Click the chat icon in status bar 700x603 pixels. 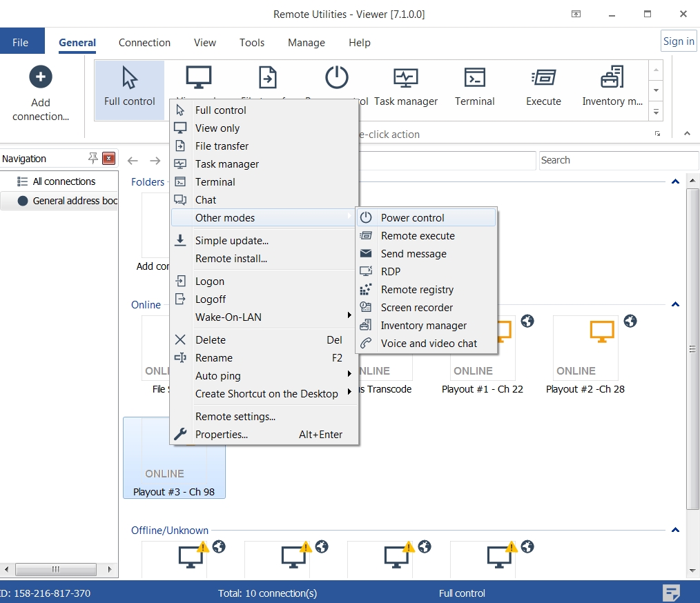coord(671,593)
